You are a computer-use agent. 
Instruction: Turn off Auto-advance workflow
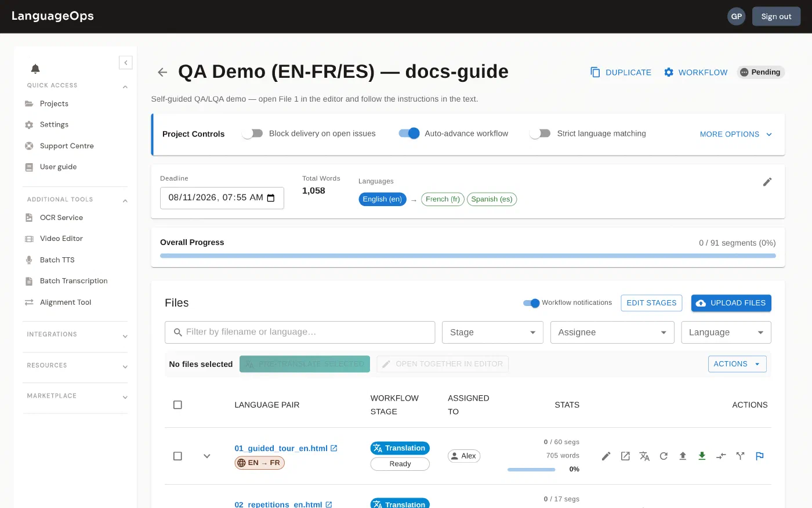pos(409,134)
